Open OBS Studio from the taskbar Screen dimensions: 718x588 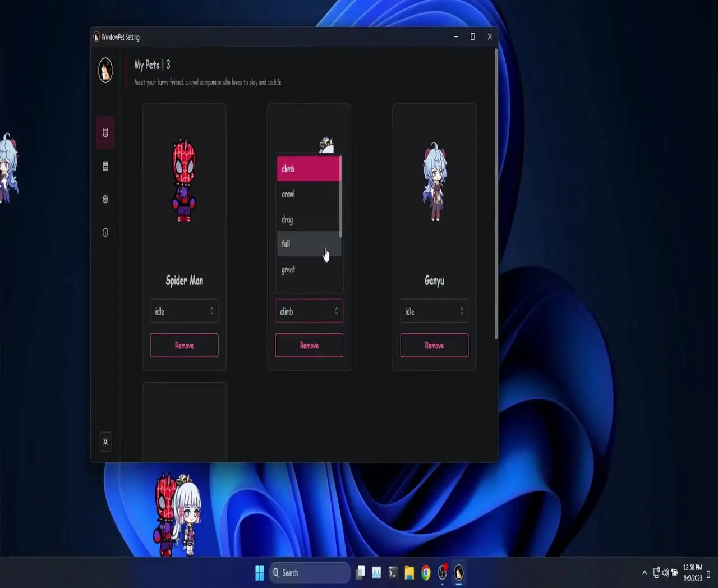(443, 572)
